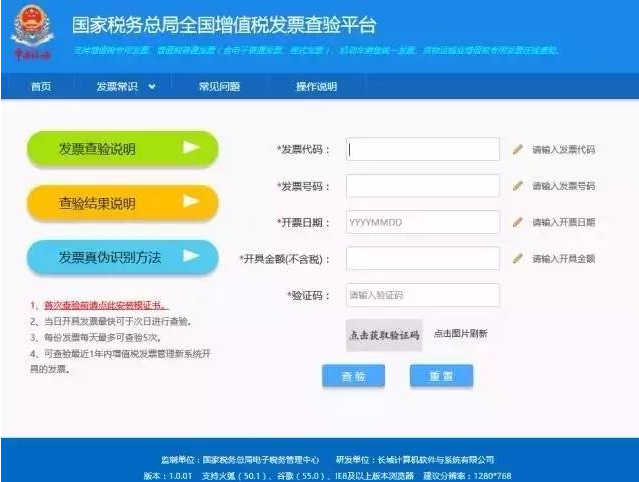The image size is (639, 482).
Task: Click the arrow icon on 查验结果说明
Action: (191, 201)
